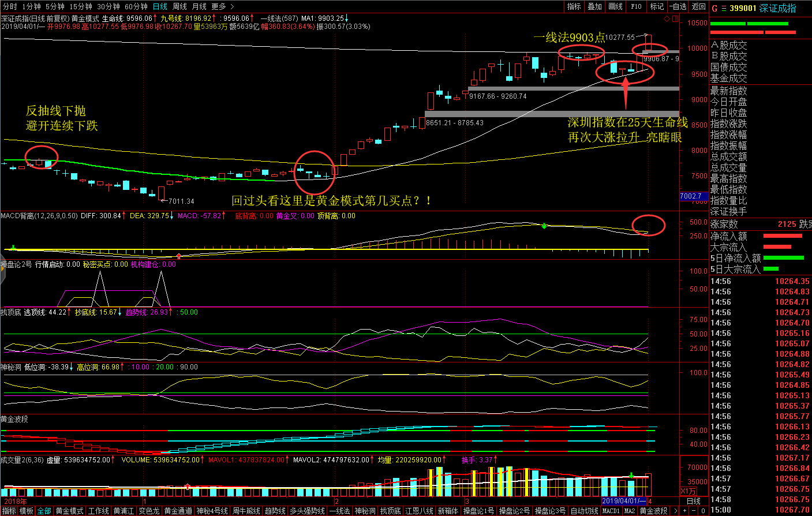Apply the 黄金波段 template
Viewport: 812px width, 516px height.
[x=654, y=511]
